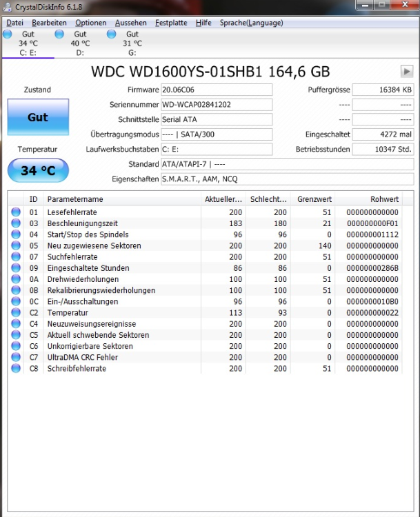
Task: Open the Datei menu
Action: [x=15, y=23]
